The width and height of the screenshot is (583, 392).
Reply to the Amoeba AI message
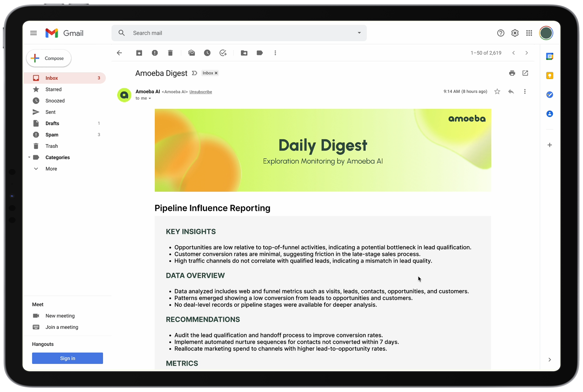point(511,92)
